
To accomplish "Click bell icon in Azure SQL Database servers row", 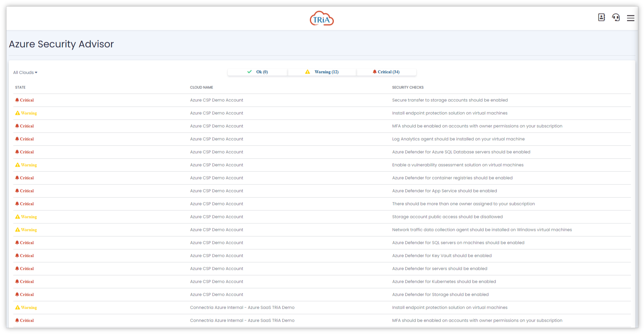I will [17, 152].
